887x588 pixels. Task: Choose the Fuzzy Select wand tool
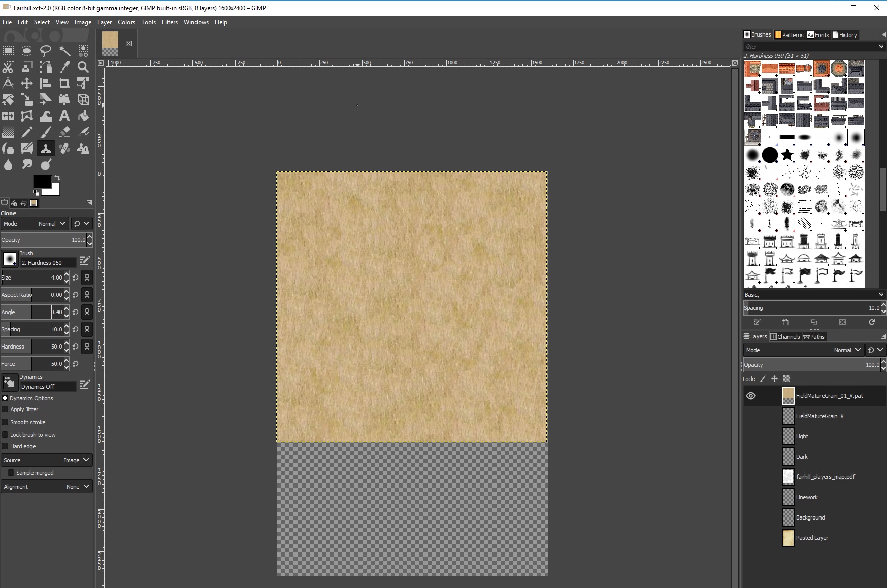[64, 50]
